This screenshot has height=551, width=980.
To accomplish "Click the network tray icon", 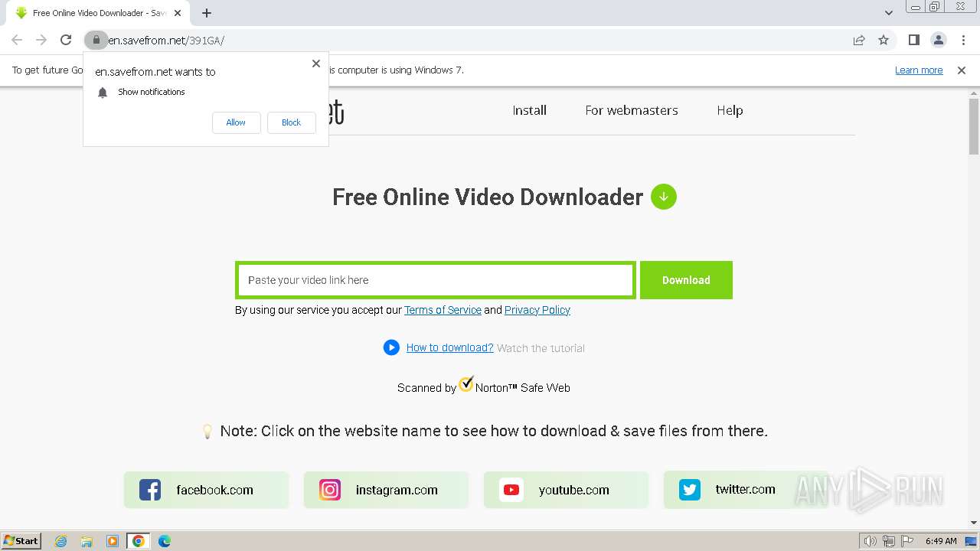I will coord(889,541).
